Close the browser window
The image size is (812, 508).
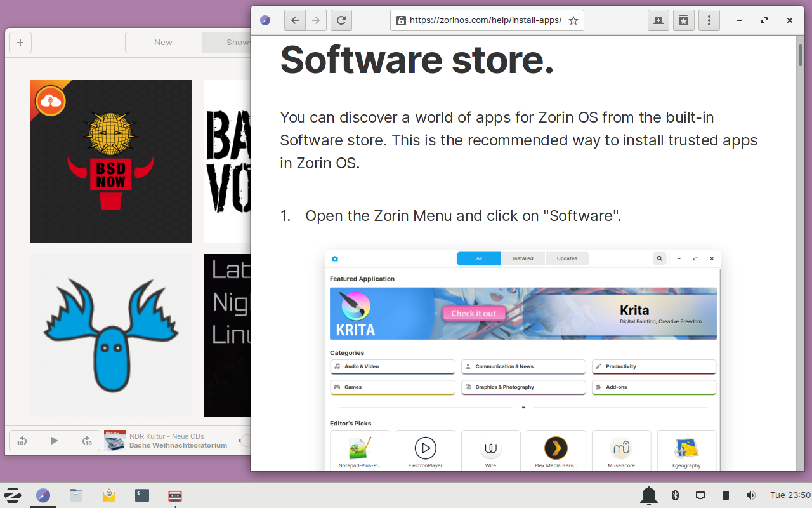[x=790, y=20]
